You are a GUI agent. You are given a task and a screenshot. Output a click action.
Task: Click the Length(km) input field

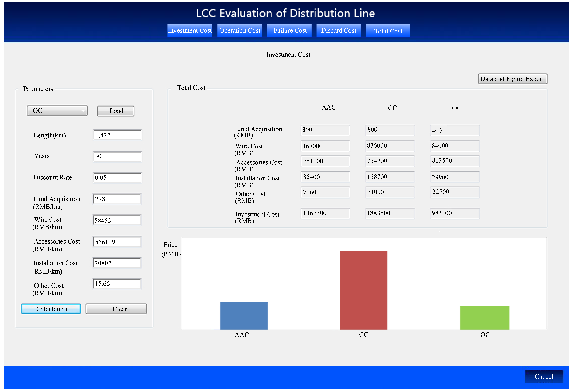tap(117, 135)
